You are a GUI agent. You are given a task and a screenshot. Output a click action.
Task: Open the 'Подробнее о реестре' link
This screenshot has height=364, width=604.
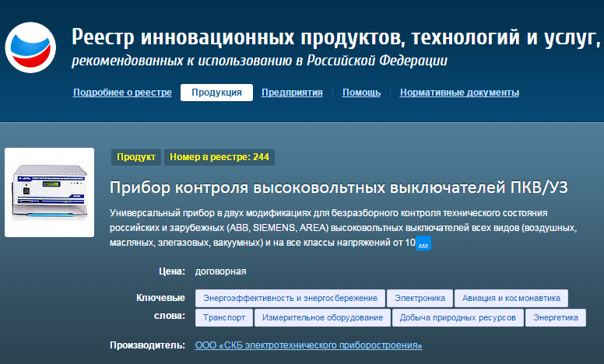click(122, 93)
